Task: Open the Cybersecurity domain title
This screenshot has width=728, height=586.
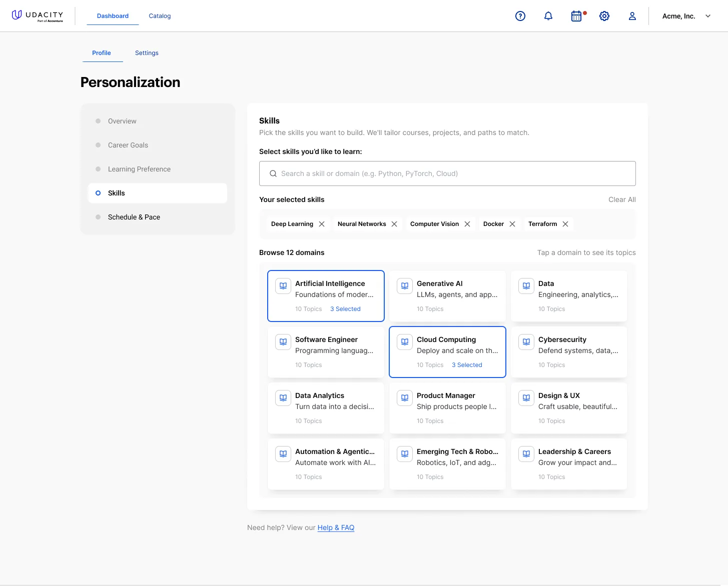Action: [562, 339]
